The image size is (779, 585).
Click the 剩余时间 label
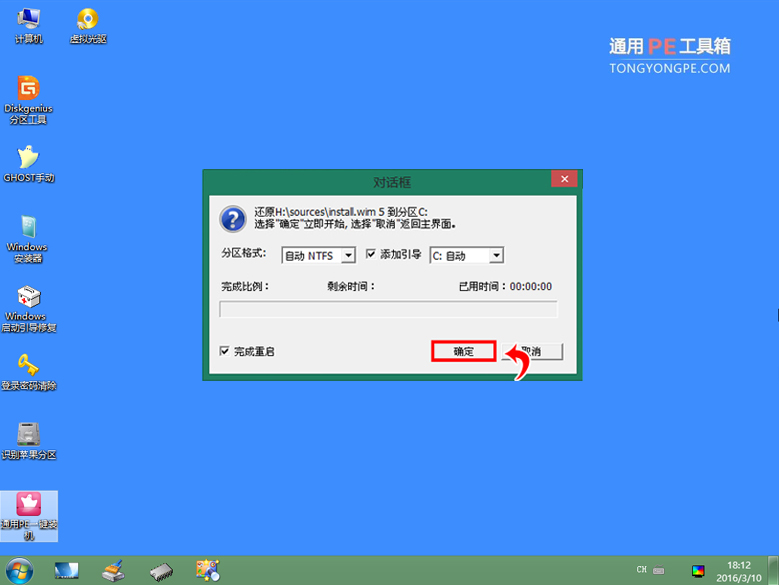(x=351, y=287)
